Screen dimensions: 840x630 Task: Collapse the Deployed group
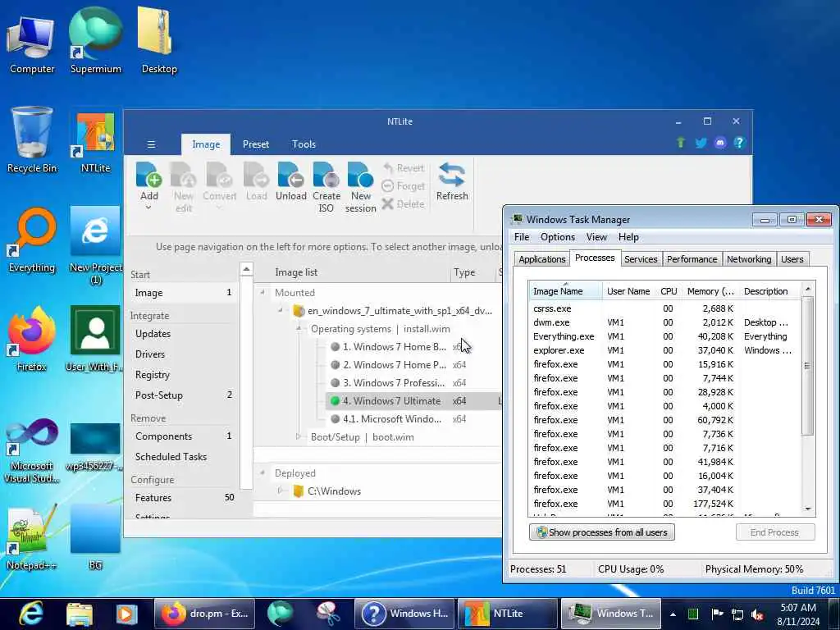262,473
